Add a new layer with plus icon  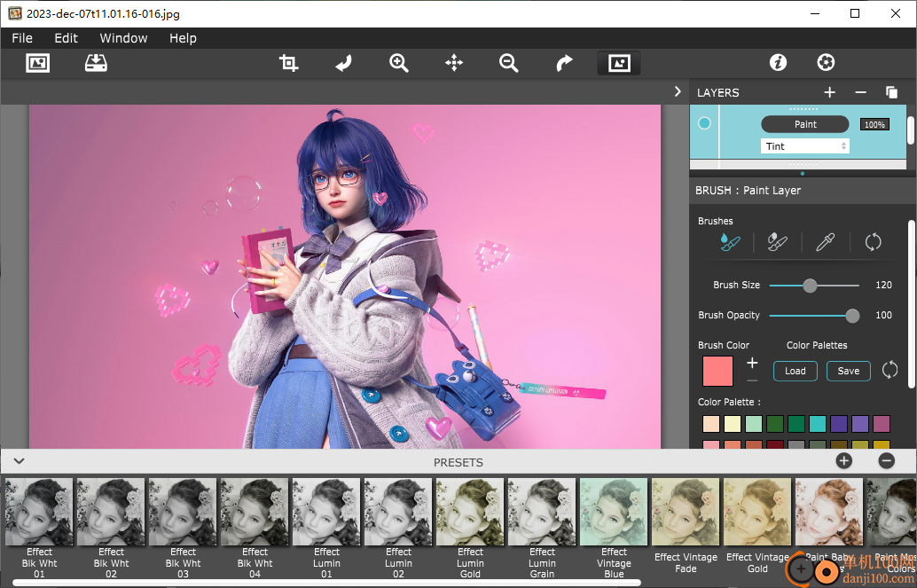click(x=829, y=92)
